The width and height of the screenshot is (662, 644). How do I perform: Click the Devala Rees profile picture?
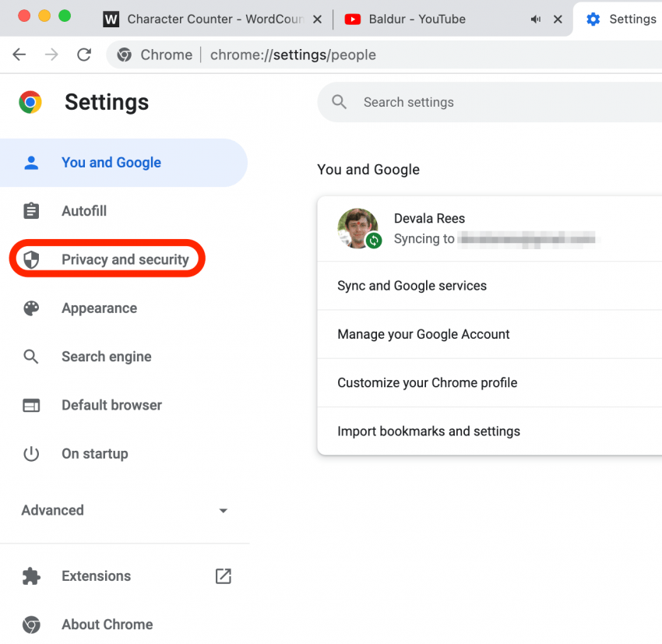pos(357,228)
